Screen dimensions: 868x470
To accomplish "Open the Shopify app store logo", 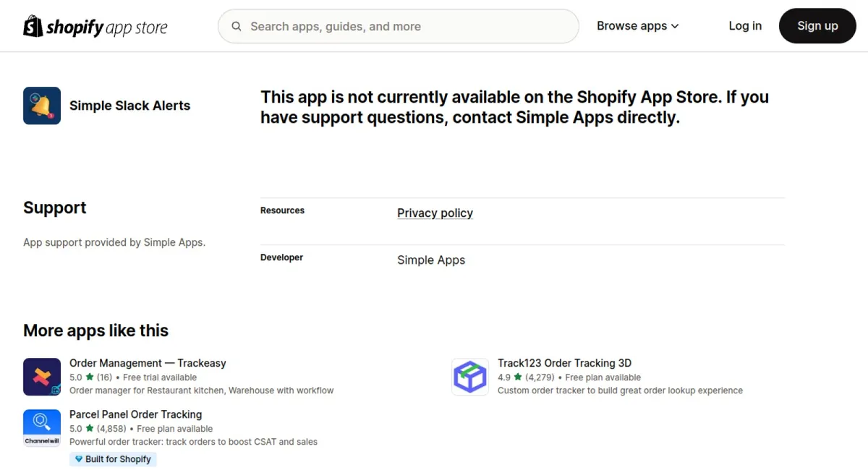I will coord(95,27).
